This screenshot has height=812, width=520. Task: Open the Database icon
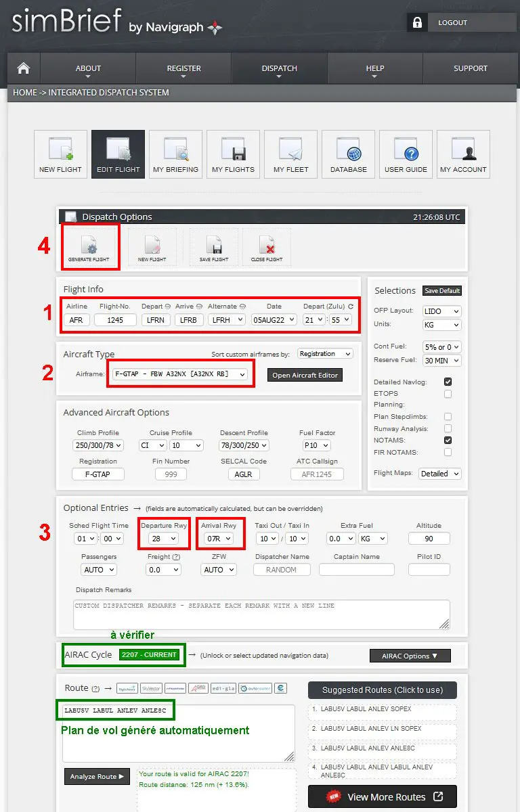click(x=349, y=154)
